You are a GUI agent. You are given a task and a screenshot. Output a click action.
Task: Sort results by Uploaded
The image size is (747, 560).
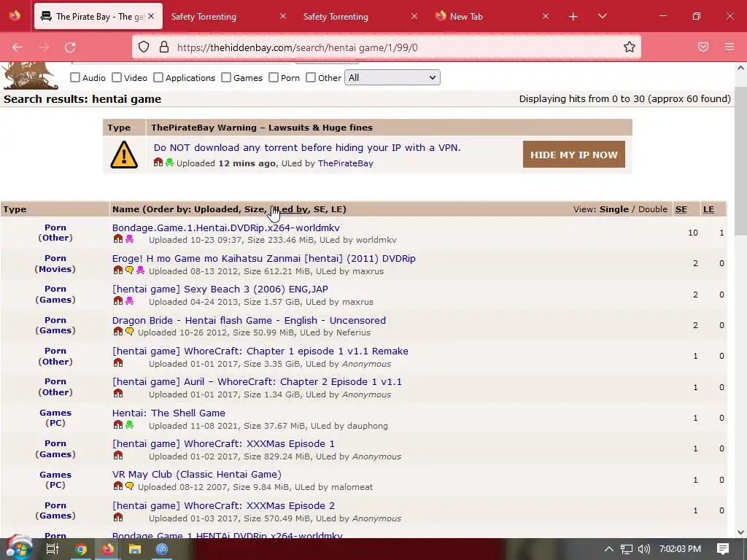point(216,209)
